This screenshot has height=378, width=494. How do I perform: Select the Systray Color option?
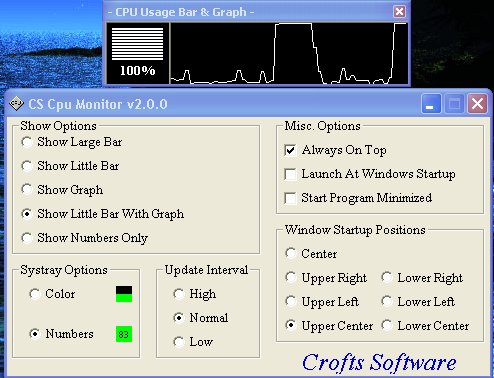click(x=35, y=294)
